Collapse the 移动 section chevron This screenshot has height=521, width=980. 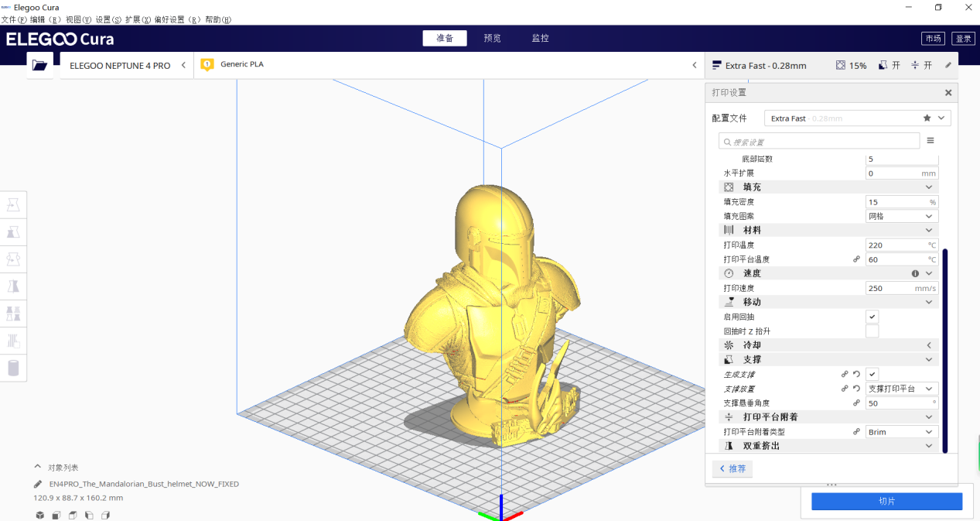929,302
